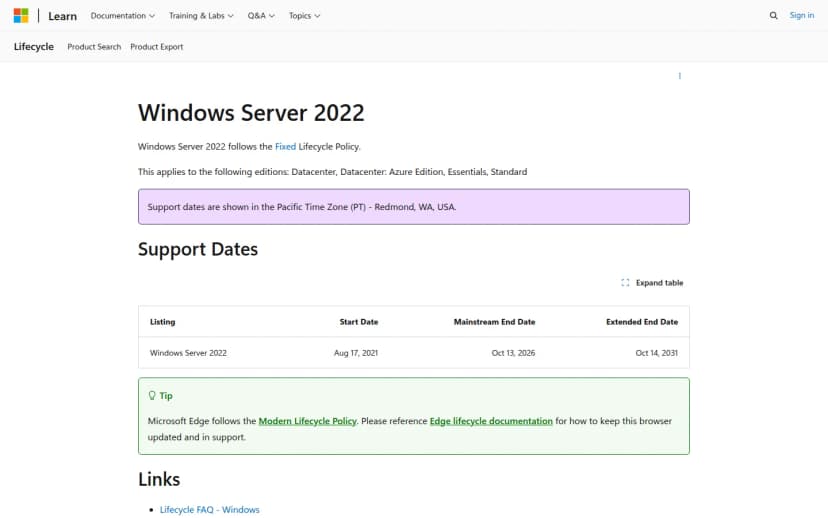Select the Oct 13, 2026 date cell

[x=513, y=353]
